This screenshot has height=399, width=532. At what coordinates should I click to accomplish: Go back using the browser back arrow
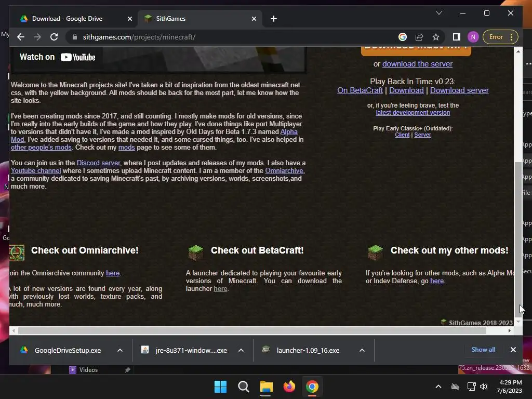[x=21, y=37]
